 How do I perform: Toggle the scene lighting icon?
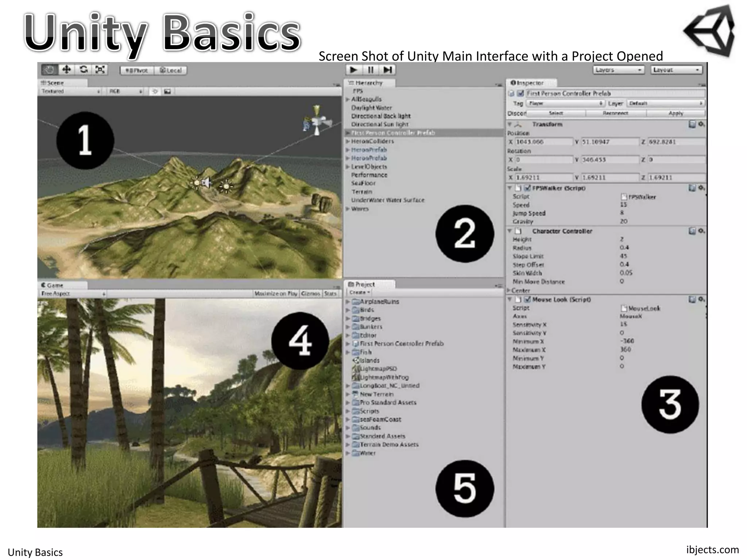click(155, 92)
